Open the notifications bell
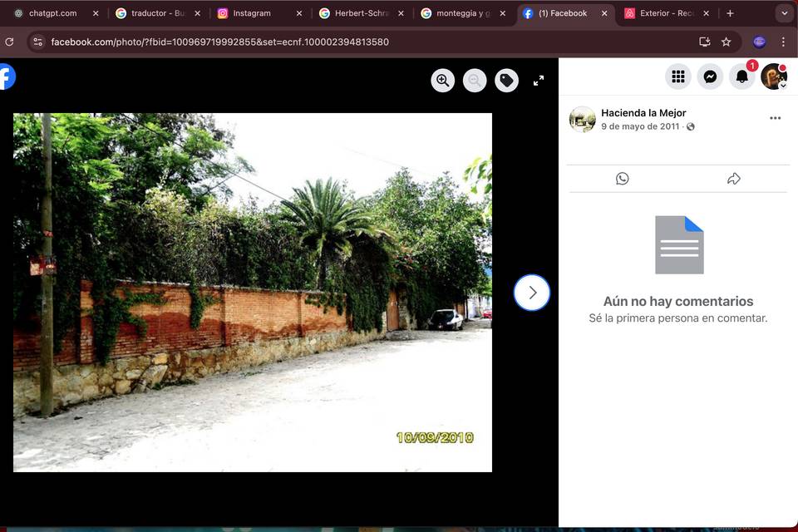 pos(742,76)
